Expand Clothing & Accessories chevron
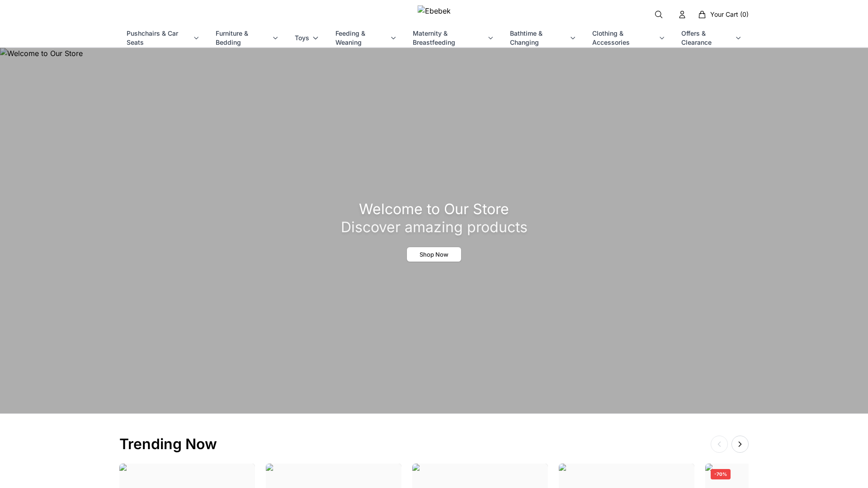The image size is (868, 488). 662,38
